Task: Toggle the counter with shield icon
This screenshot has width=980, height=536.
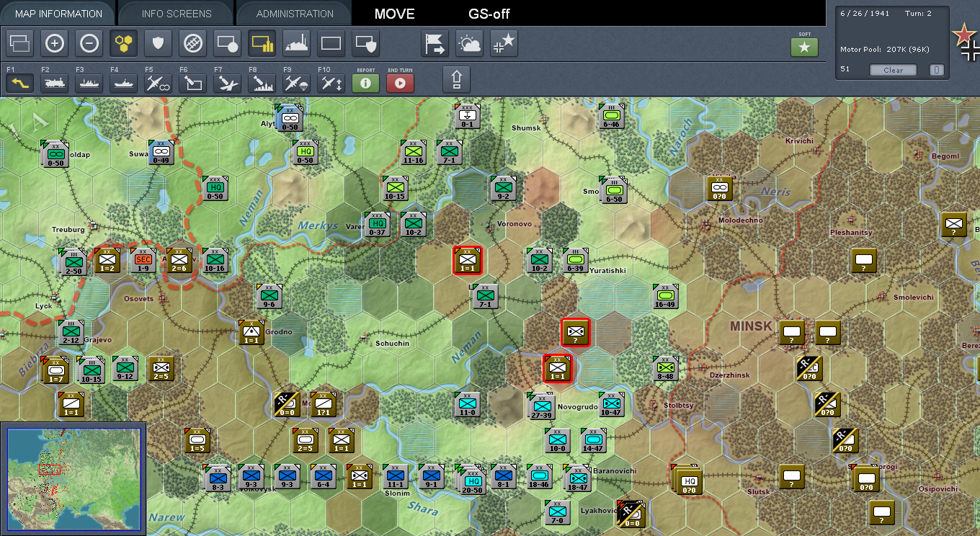Action: point(365,44)
